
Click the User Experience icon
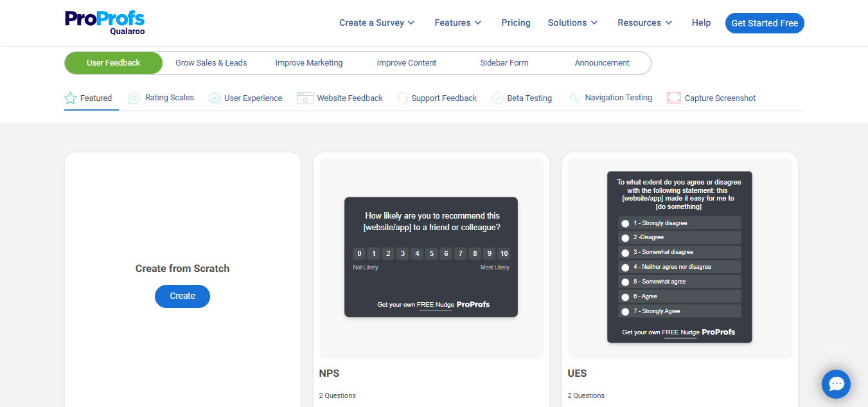tap(215, 98)
